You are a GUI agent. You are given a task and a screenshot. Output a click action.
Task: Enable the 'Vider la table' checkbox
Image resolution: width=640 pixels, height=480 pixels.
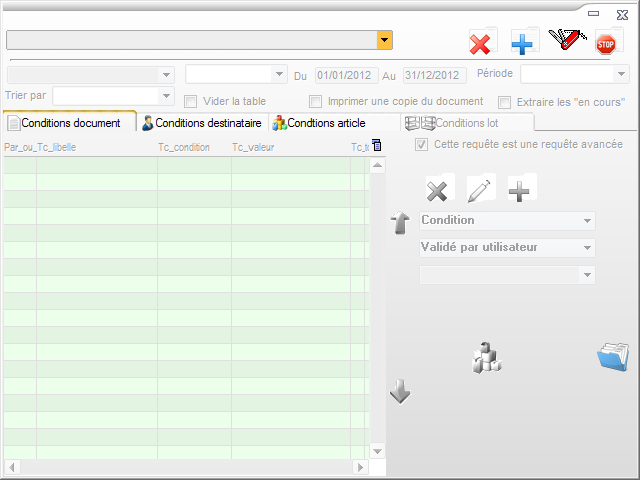click(x=191, y=101)
